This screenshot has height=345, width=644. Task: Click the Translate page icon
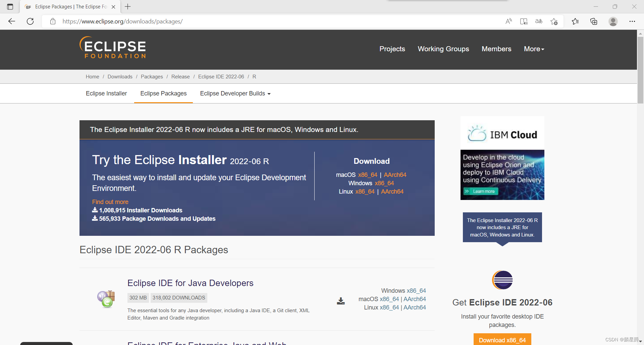pos(539,21)
